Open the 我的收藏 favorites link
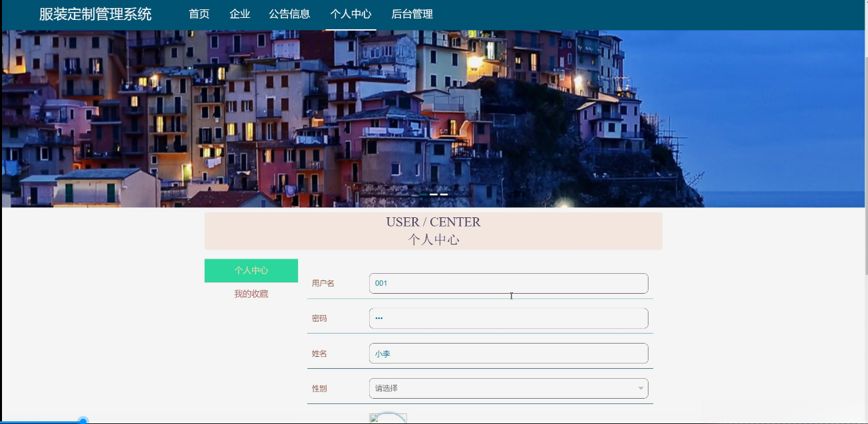868x424 pixels. [251, 293]
